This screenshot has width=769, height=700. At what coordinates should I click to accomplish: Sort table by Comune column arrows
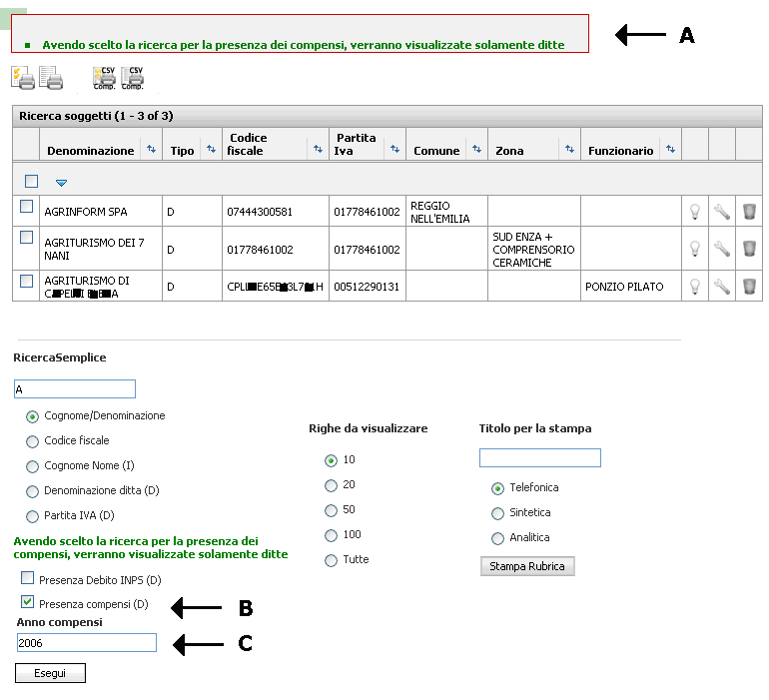coord(476,149)
